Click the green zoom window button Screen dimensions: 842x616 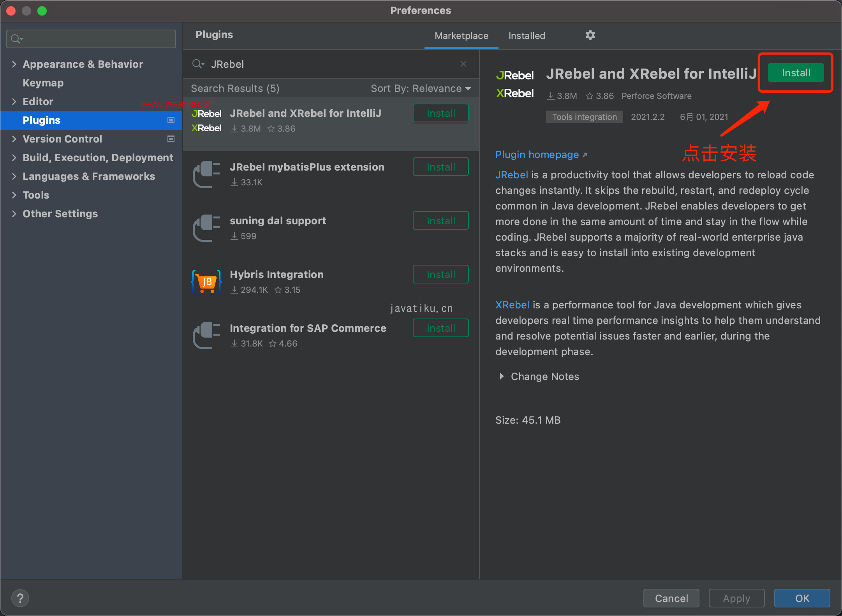click(x=42, y=11)
